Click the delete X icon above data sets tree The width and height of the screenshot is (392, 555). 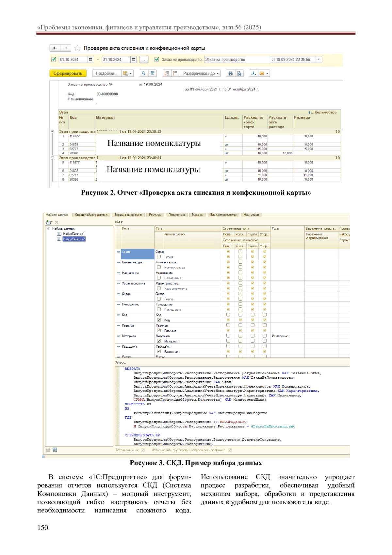pyautogui.click(x=57, y=222)
